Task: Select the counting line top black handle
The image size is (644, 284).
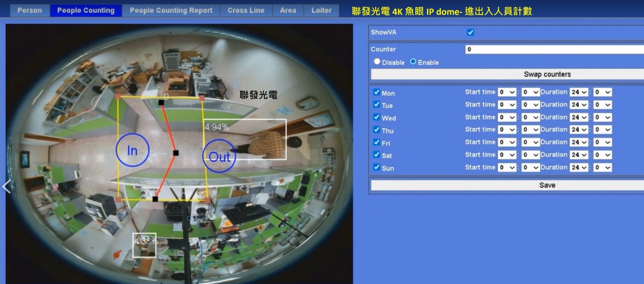Action: pos(161,102)
